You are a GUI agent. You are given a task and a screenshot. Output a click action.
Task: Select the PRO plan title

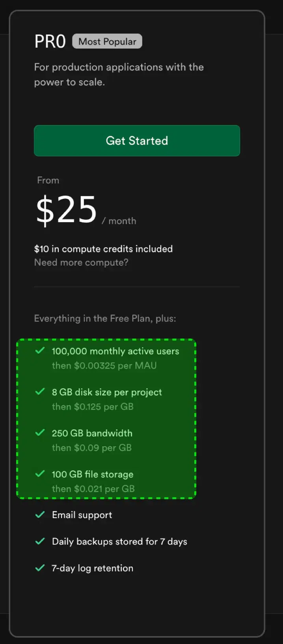point(50,41)
